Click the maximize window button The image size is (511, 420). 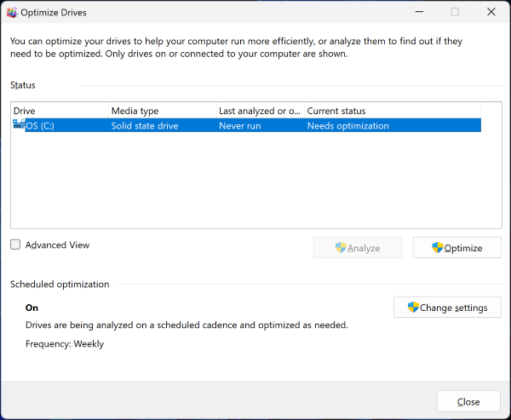(x=455, y=12)
